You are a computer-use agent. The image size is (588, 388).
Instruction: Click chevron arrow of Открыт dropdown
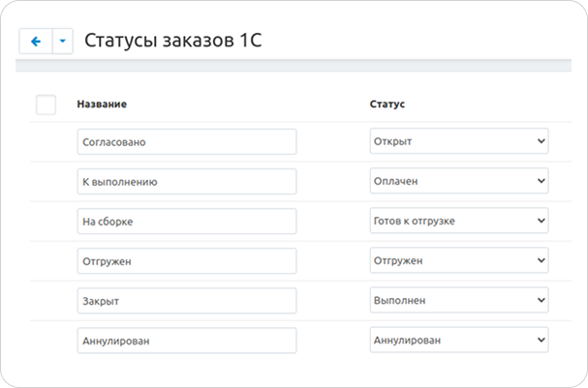coord(541,141)
